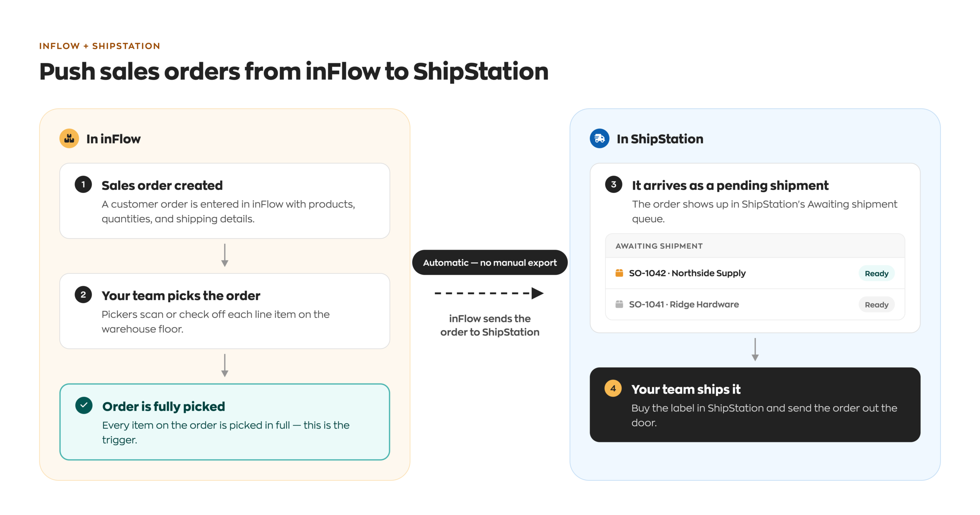The height and width of the screenshot is (515, 980).
Task: Click the 'Your team picks the order' heading
Action: (181, 295)
